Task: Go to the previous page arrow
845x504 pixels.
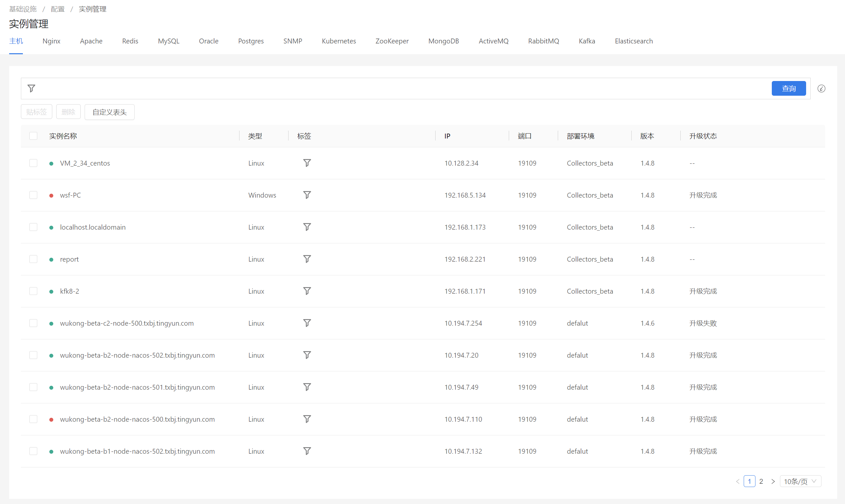Action: tap(737, 481)
